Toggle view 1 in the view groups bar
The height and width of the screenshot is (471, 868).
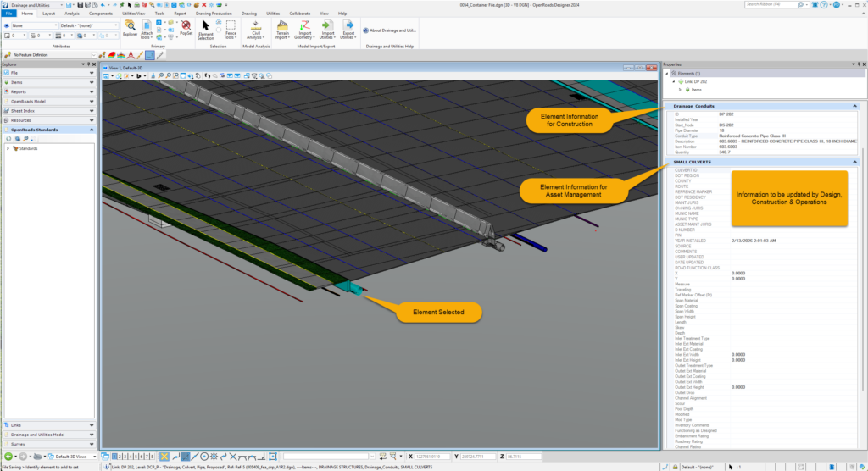point(114,457)
